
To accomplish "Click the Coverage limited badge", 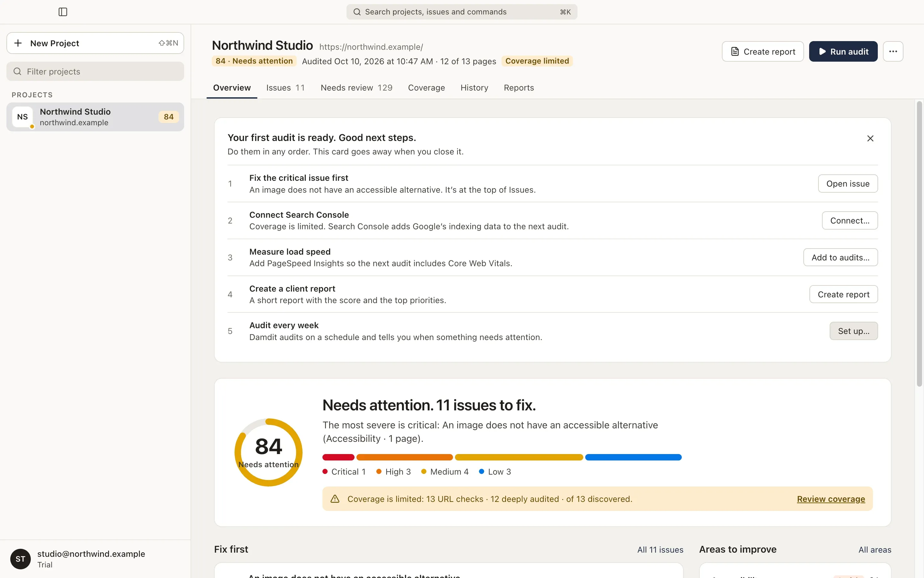I will (x=537, y=61).
